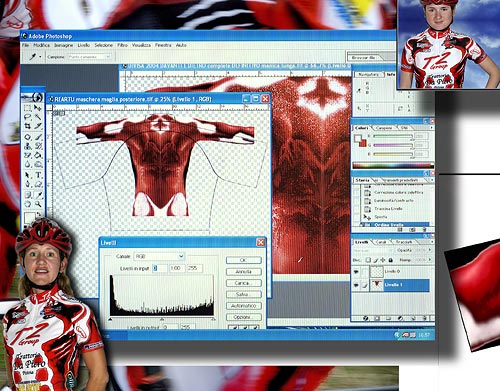Hide the Livello 0 layer eye
The width and height of the screenshot is (500, 391).
[x=356, y=272]
